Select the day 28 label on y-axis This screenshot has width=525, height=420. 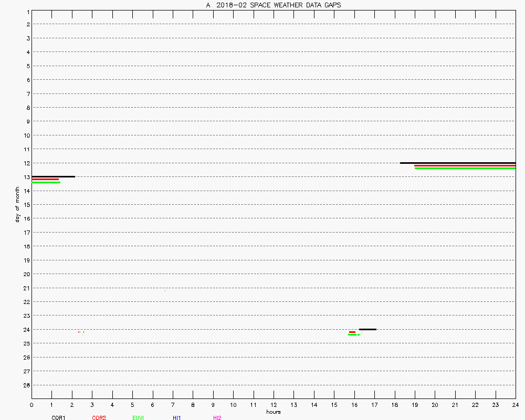click(x=26, y=385)
